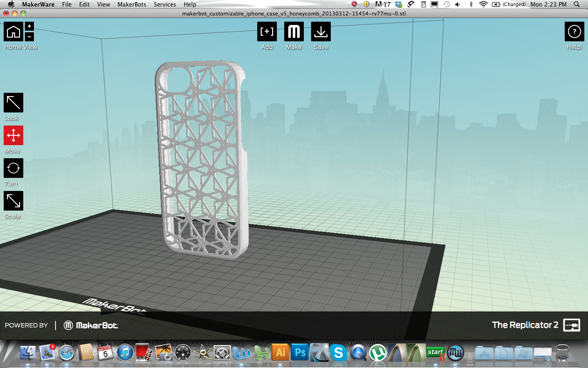The image size is (588, 368).
Task: Click the Time Machine menu bar icon
Action: 446,4
